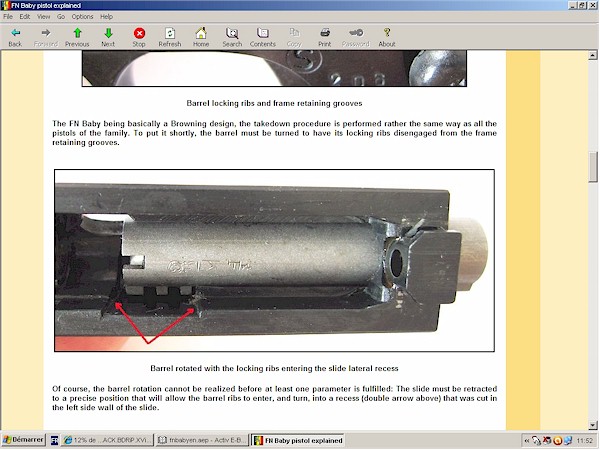Image resolution: width=600 pixels, height=450 pixels.
Task: Open the Go menu
Action: pyautogui.click(x=61, y=16)
